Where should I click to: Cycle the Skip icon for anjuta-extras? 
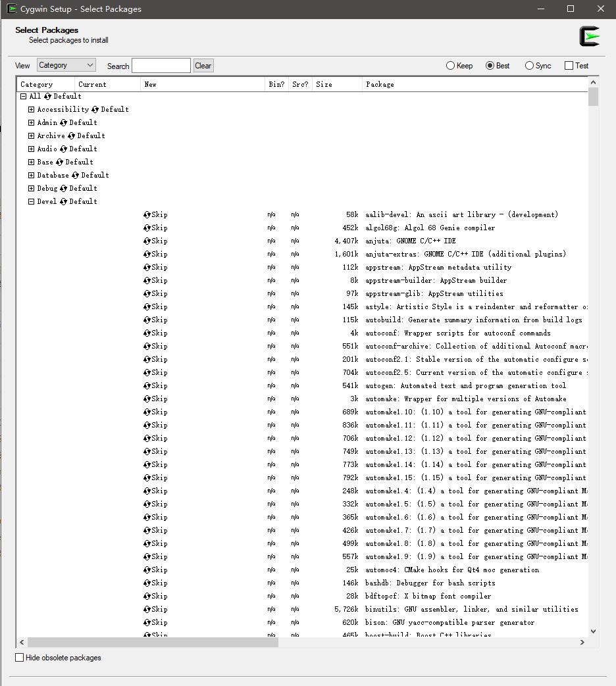click(147, 254)
